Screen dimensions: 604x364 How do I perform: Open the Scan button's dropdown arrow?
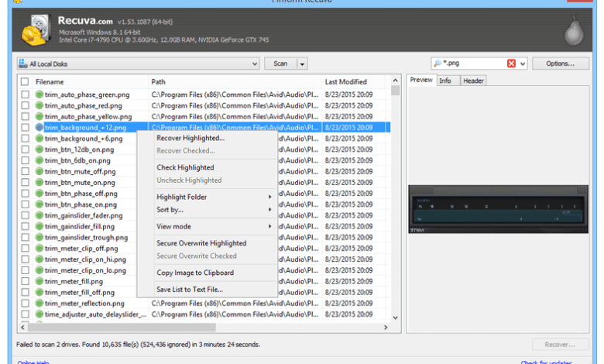(x=302, y=64)
